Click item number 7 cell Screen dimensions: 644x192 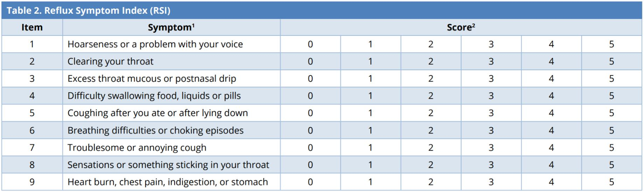tap(32, 148)
